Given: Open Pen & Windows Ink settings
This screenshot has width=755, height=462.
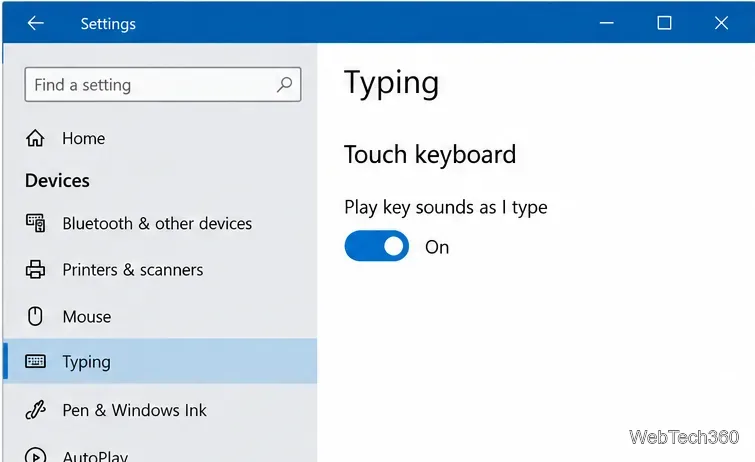Looking at the screenshot, I should tap(160, 410).
